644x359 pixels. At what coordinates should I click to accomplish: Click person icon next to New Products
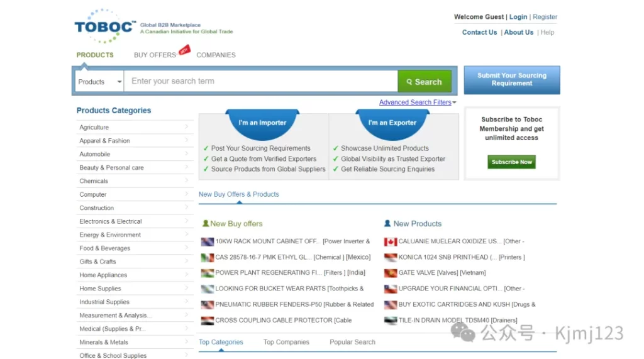(x=387, y=223)
